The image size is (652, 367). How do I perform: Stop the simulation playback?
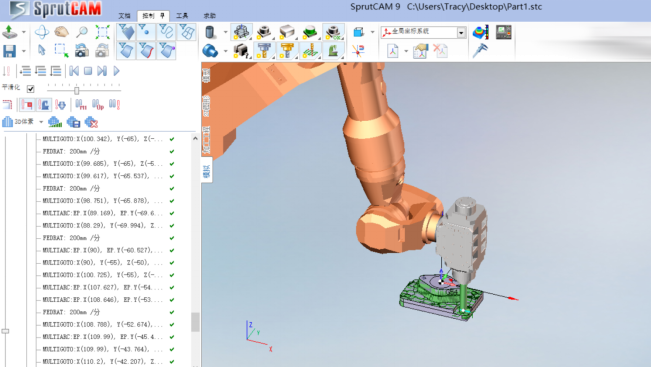click(x=88, y=71)
